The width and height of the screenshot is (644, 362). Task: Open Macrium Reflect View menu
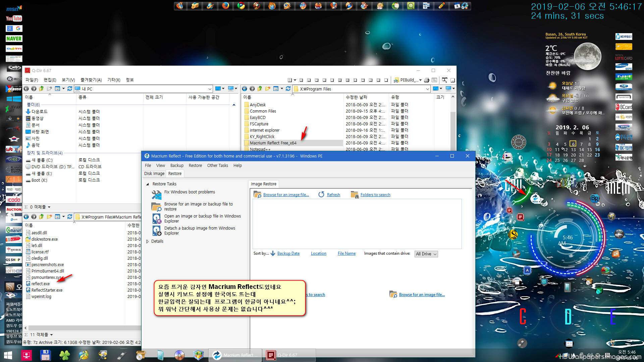(x=161, y=166)
